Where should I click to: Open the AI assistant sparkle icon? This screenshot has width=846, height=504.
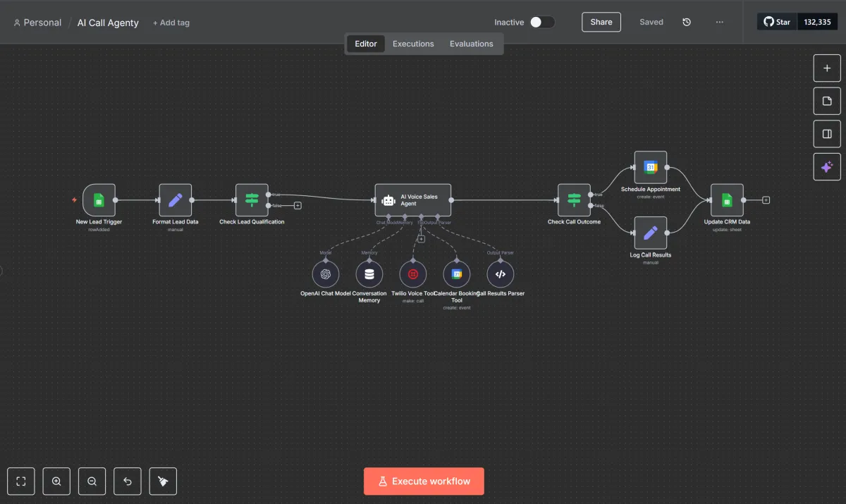pos(827,167)
